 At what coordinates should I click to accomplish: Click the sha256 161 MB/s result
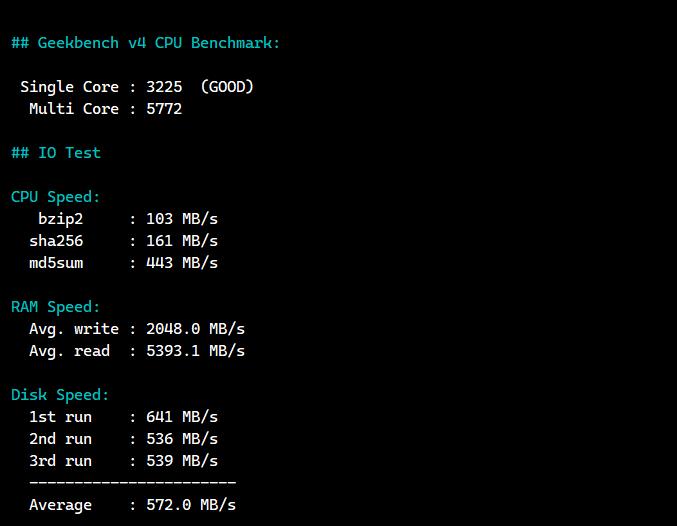(181, 241)
